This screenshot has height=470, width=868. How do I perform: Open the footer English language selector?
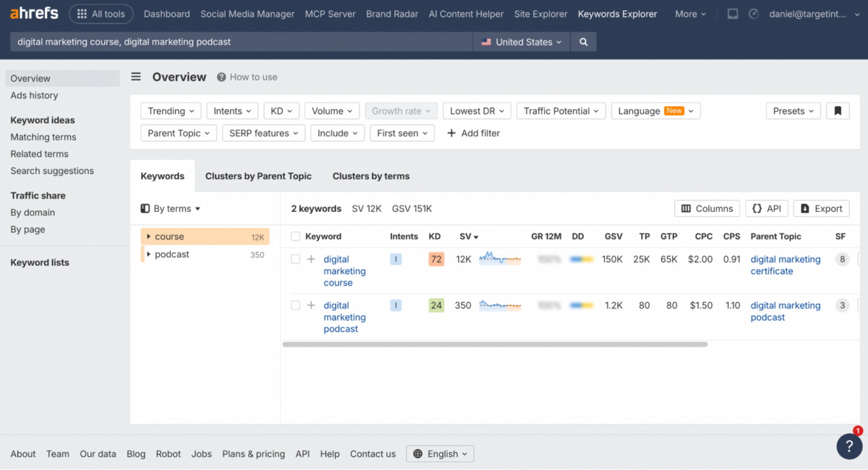coord(440,454)
